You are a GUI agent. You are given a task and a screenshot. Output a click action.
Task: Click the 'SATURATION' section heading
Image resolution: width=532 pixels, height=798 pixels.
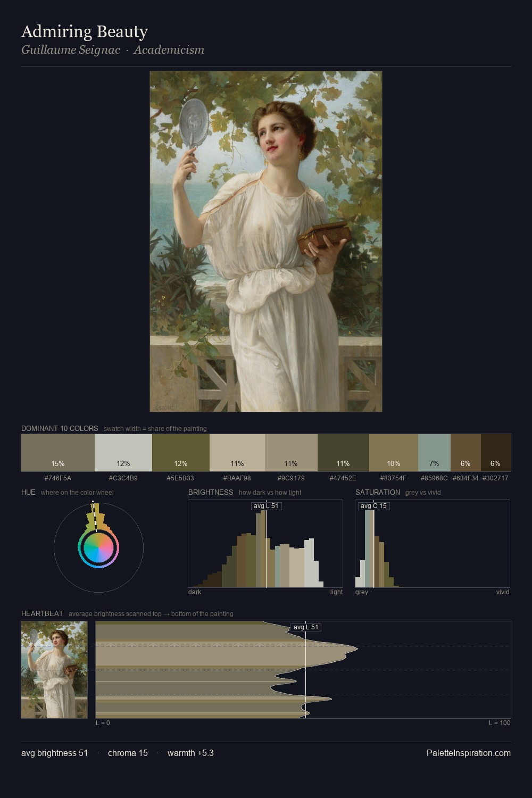[378, 492]
